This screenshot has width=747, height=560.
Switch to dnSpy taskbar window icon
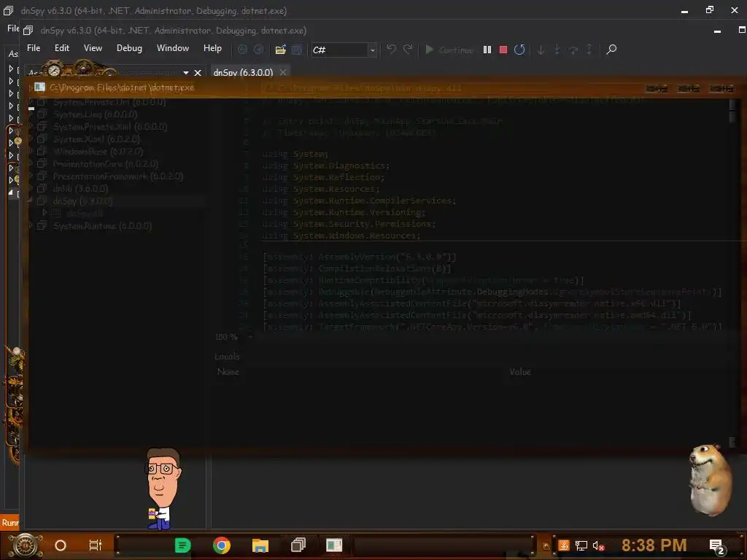coord(298,545)
